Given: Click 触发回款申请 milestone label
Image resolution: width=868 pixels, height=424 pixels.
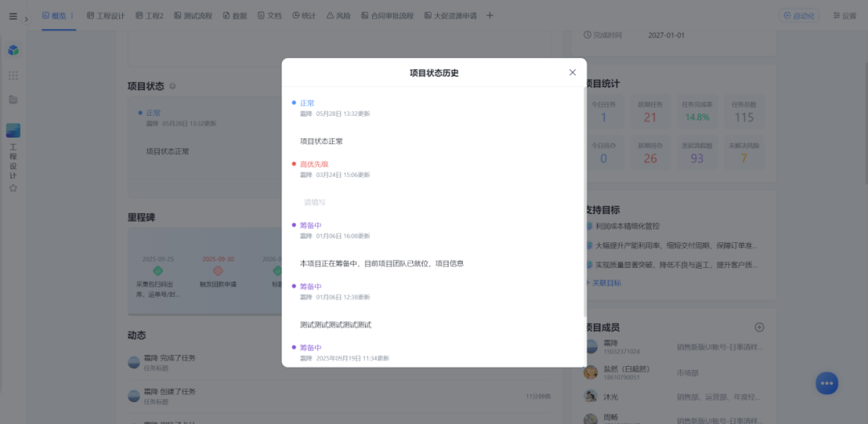Looking at the screenshot, I should (218, 284).
